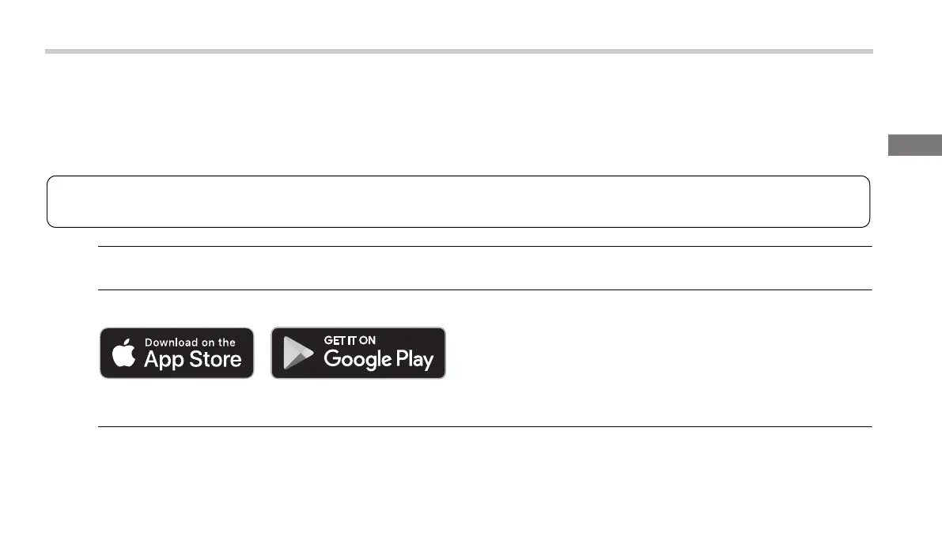Open the Download on the App Store badge
This screenshot has height=560, width=942.
point(176,353)
